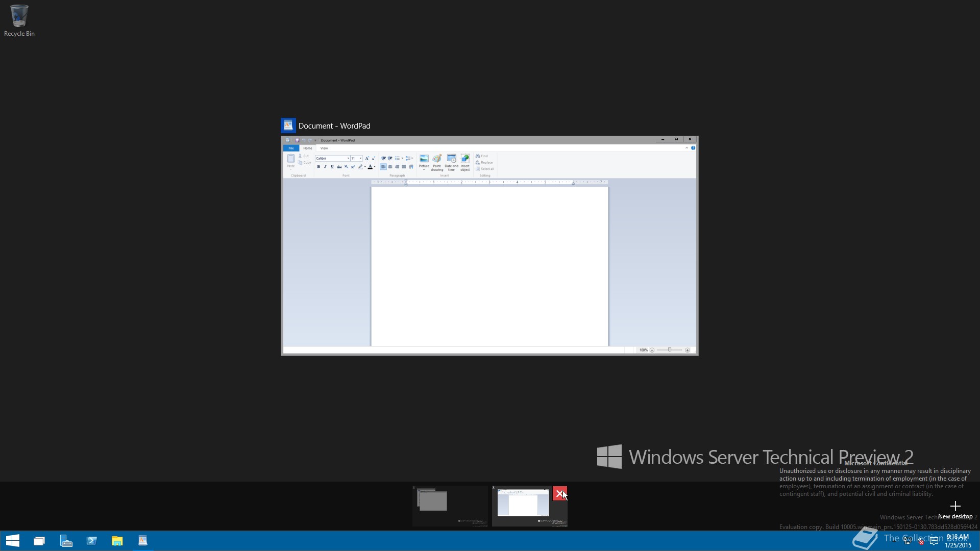This screenshot has height=551, width=980.
Task: Open Server Manager from the taskbar
Action: tap(66, 541)
